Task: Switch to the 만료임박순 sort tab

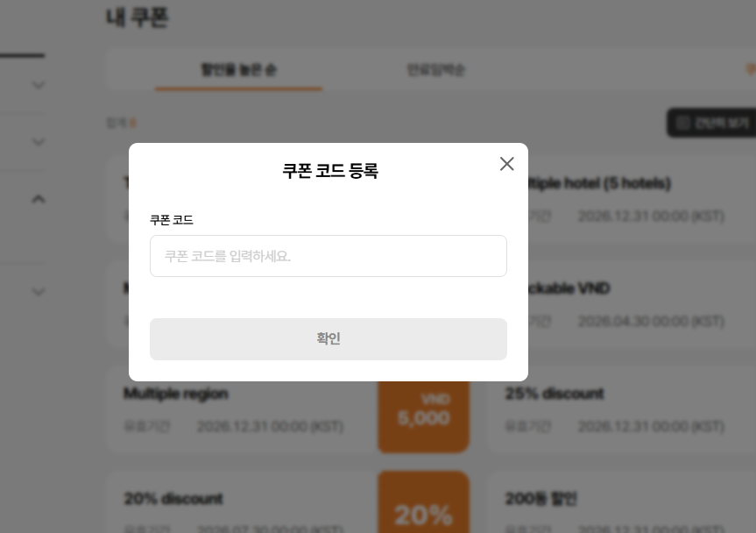Action: (x=435, y=70)
